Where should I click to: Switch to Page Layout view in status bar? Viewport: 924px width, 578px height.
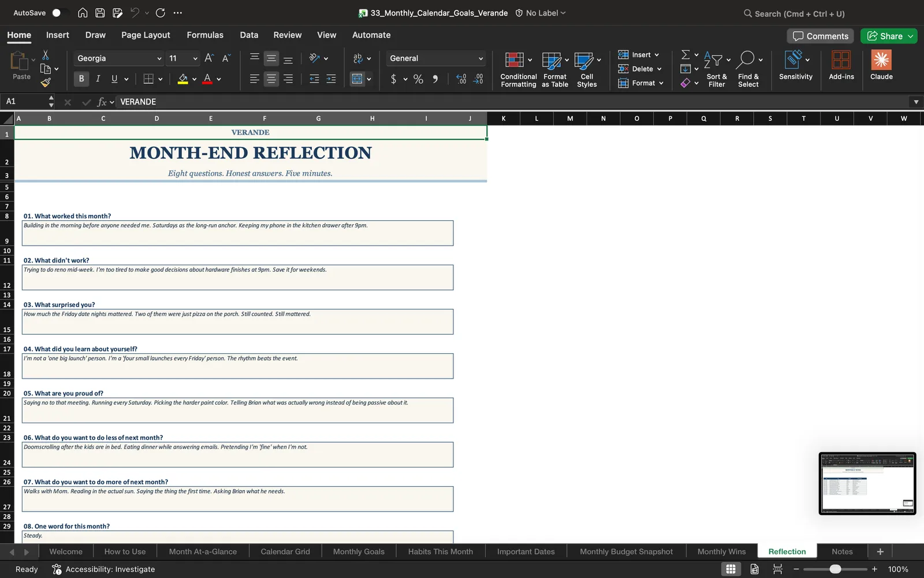pyautogui.click(x=754, y=569)
